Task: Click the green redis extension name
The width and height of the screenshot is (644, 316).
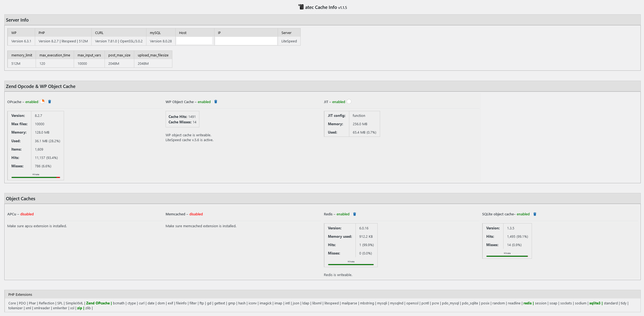Action: pos(527,303)
